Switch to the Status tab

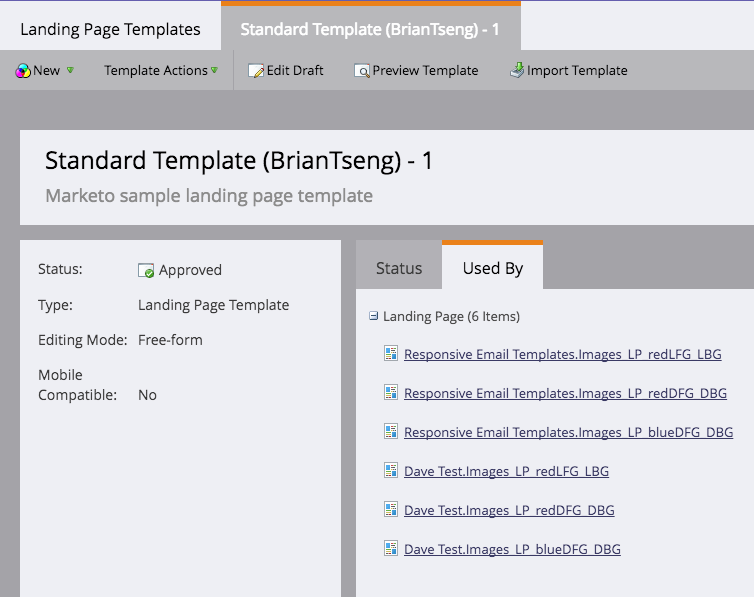pos(399,268)
